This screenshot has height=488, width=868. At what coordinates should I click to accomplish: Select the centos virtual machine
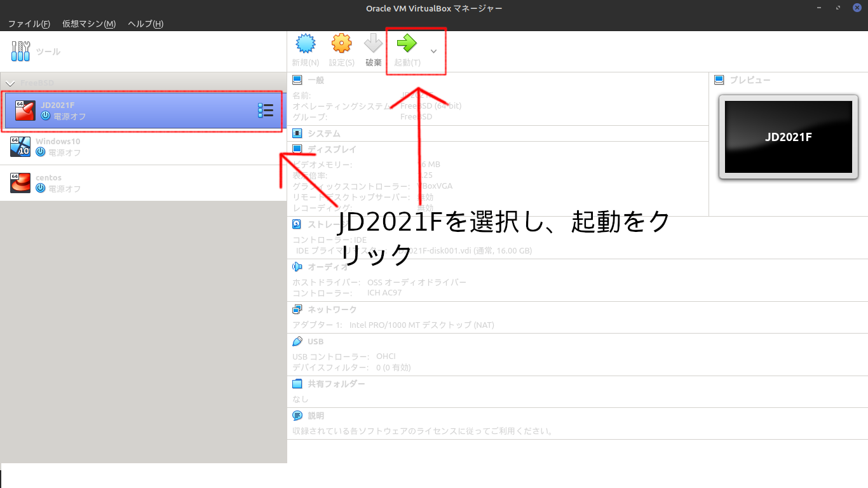127,183
